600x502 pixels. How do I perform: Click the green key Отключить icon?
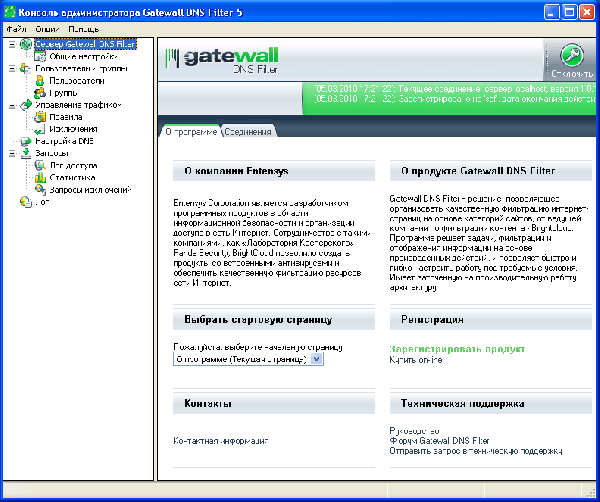coord(572,55)
